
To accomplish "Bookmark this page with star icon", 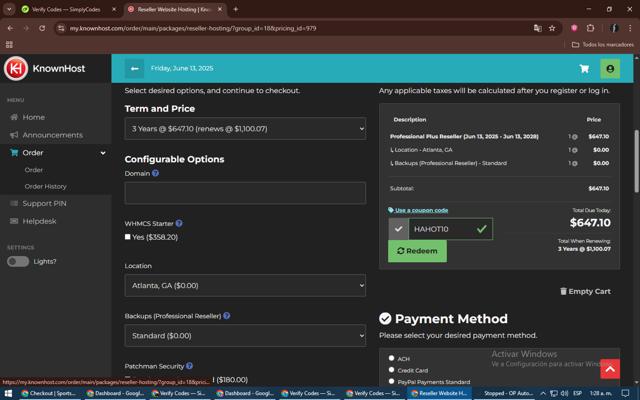I will (x=552, y=28).
